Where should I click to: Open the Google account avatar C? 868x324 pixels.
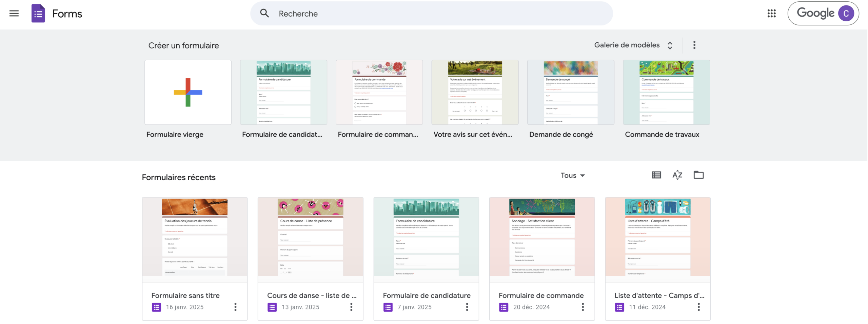846,14
